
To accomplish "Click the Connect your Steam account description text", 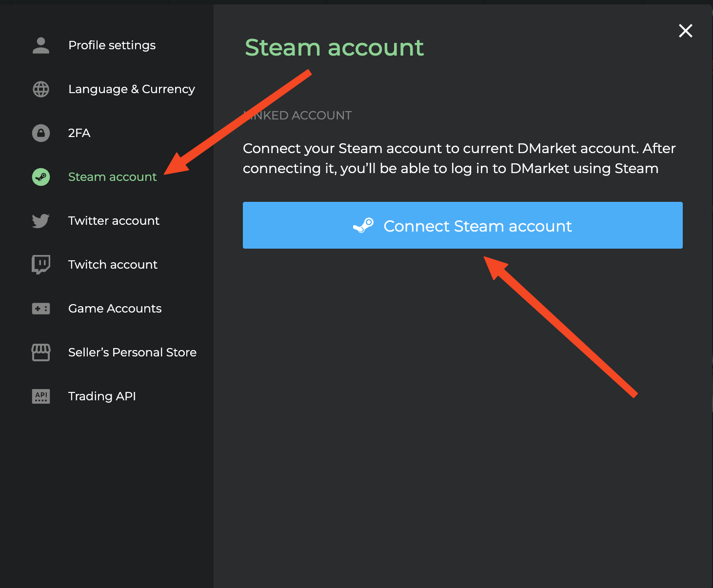I will pos(459,158).
